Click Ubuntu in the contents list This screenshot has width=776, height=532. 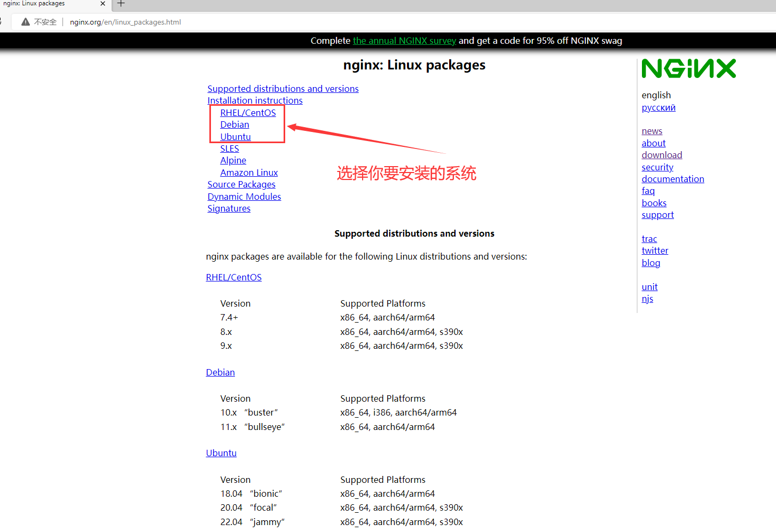[235, 137]
